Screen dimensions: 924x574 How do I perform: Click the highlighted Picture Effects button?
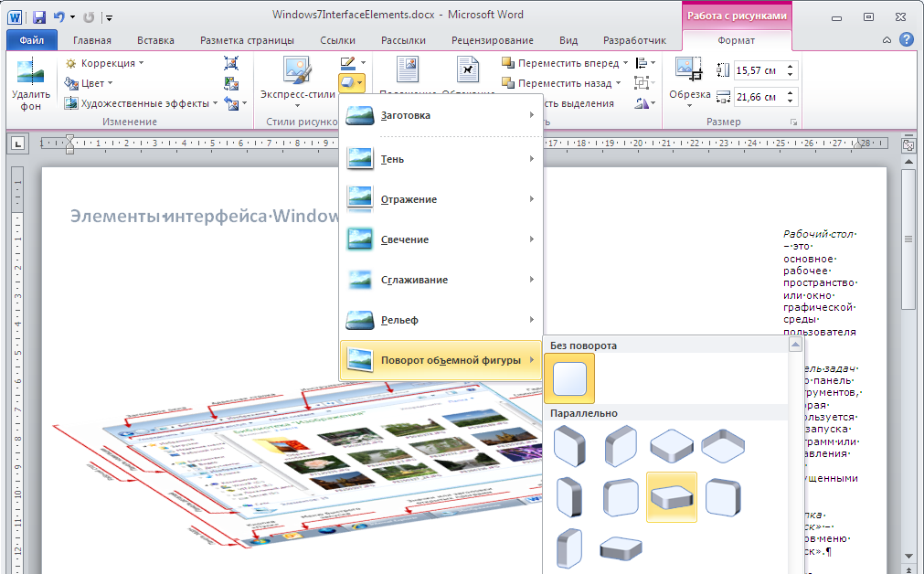[x=352, y=83]
